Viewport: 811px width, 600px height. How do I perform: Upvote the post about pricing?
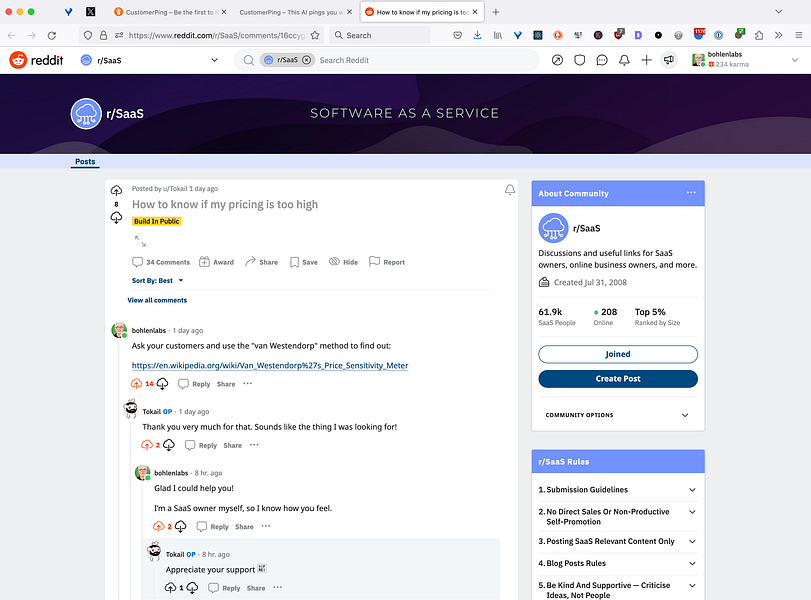click(117, 190)
